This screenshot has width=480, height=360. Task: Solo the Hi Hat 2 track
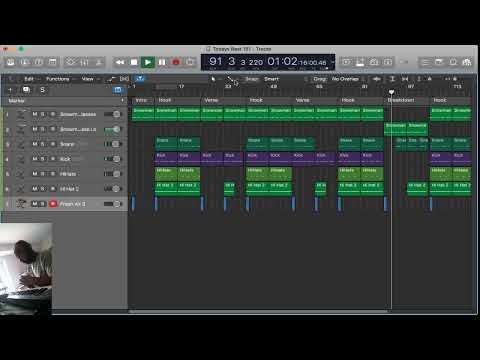pyautogui.click(x=43, y=189)
